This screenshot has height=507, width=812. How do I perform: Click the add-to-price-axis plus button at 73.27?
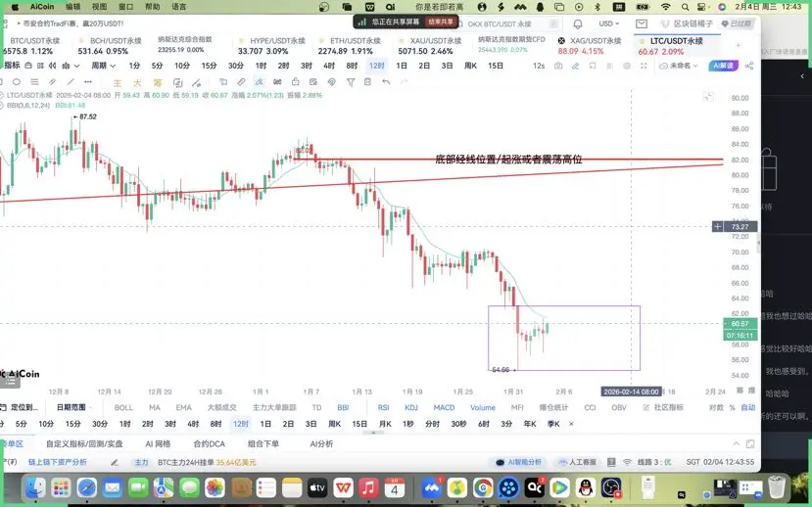click(x=717, y=227)
